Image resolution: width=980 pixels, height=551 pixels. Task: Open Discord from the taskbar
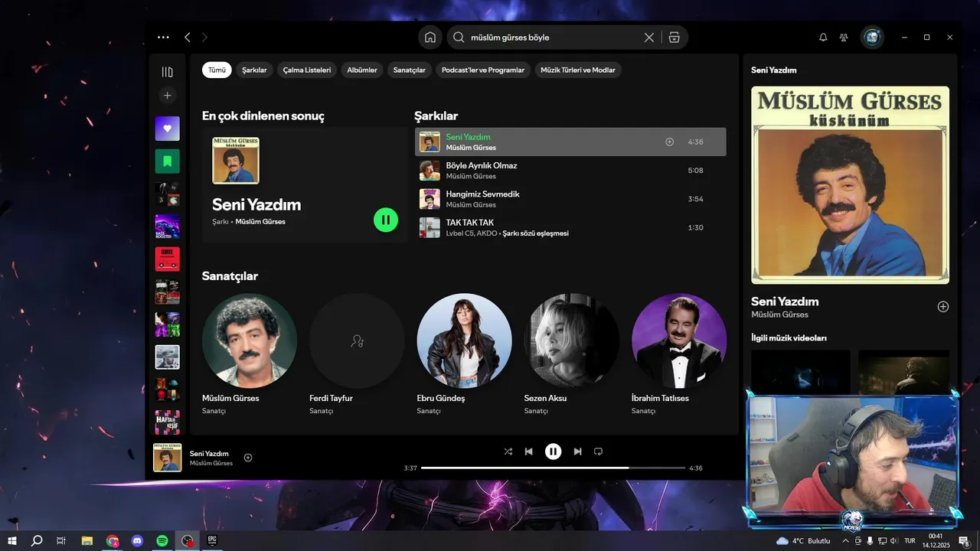[137, 541]
